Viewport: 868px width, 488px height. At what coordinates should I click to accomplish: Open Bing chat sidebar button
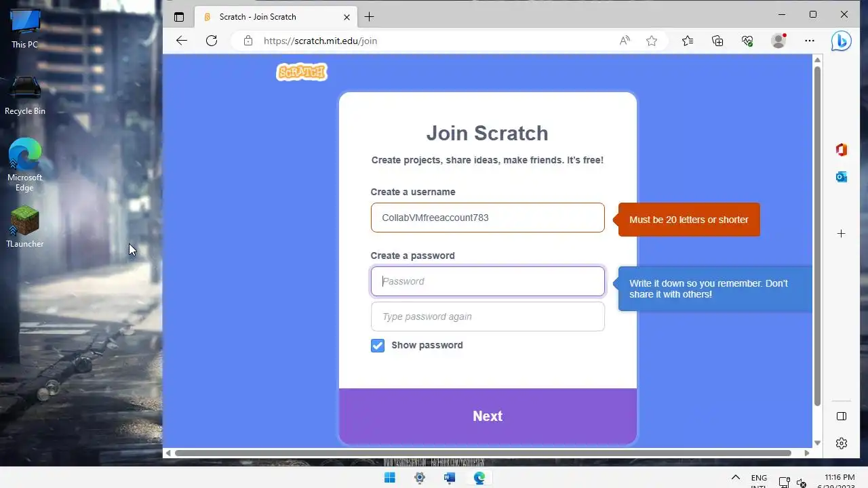tap(842, 41)
